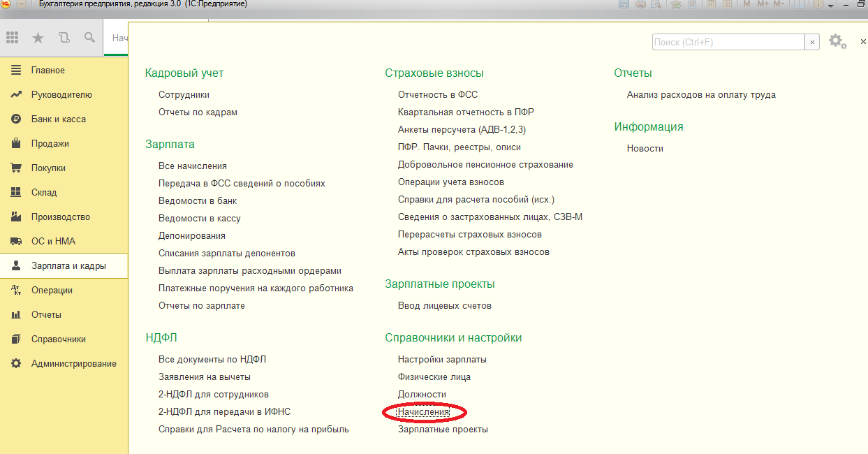Open Отчеты по зарплате
868x454 pixels.
202,306
